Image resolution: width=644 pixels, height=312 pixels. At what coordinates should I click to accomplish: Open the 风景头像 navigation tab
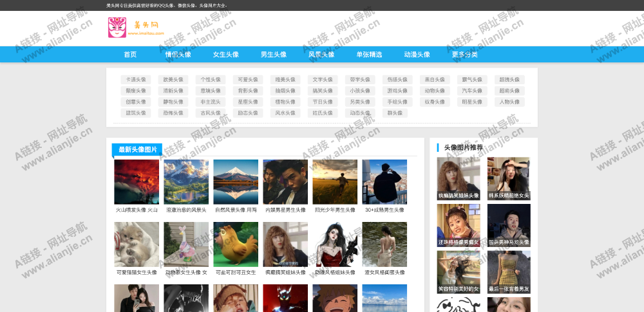point(321,55)
